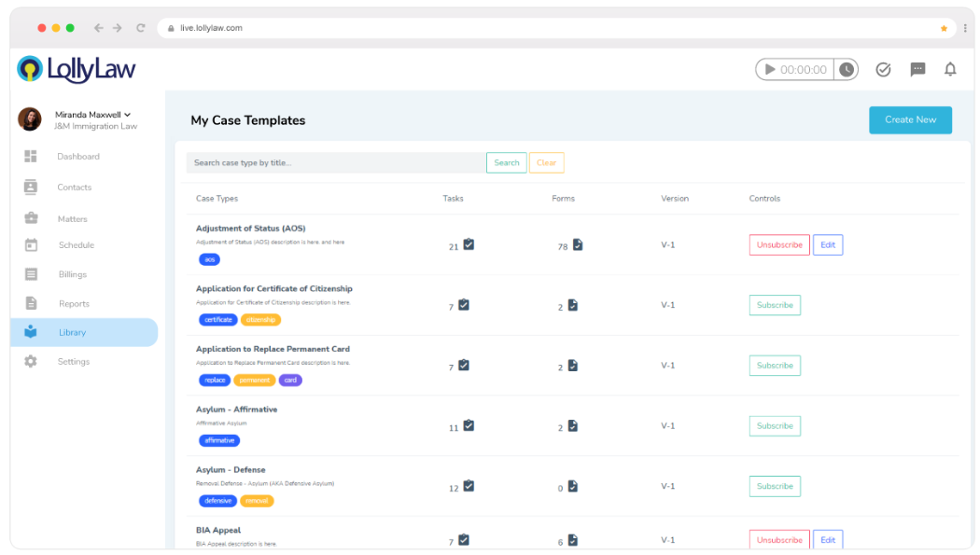Click forms icon for Asylum - Defense

[x=572, y=486]
